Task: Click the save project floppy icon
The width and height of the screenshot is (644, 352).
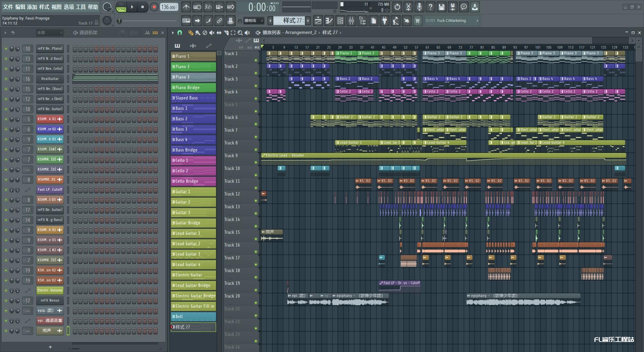Action: pyautogui.click(x=442, y=7)
